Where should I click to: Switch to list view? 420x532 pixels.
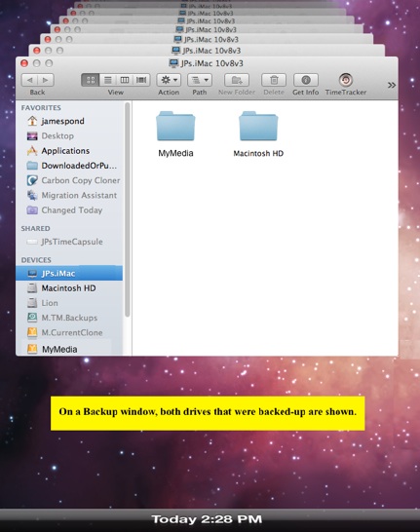[x=108, y=80]
